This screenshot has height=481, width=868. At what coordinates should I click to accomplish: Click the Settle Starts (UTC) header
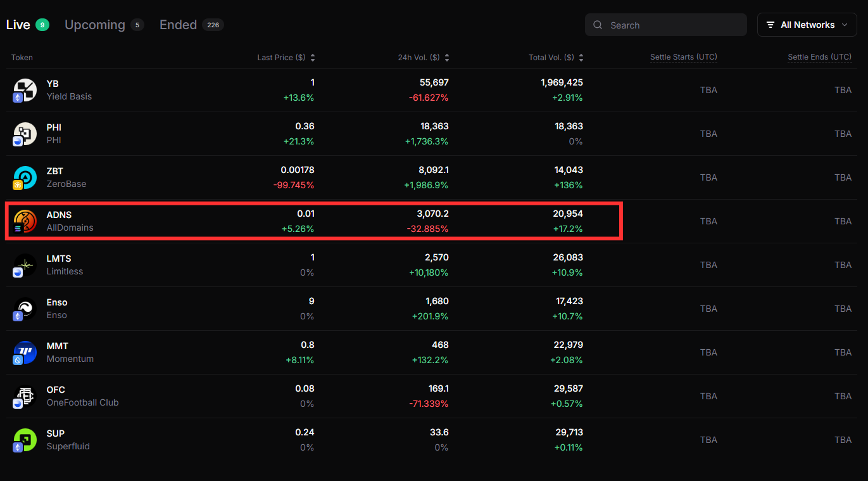click(683, 57)
